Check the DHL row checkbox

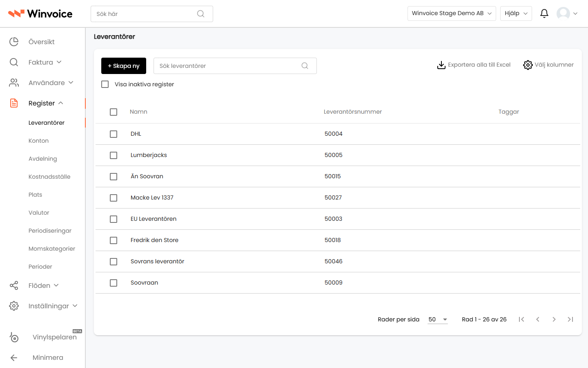pos(114,134)
